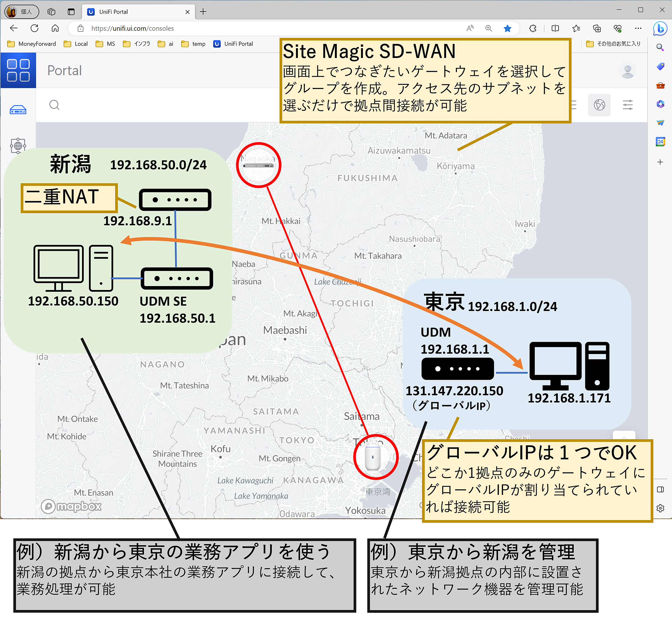This screenshot has width=672, height=620.
Task: Open a new tab with plus
Action: pos(203,12)
